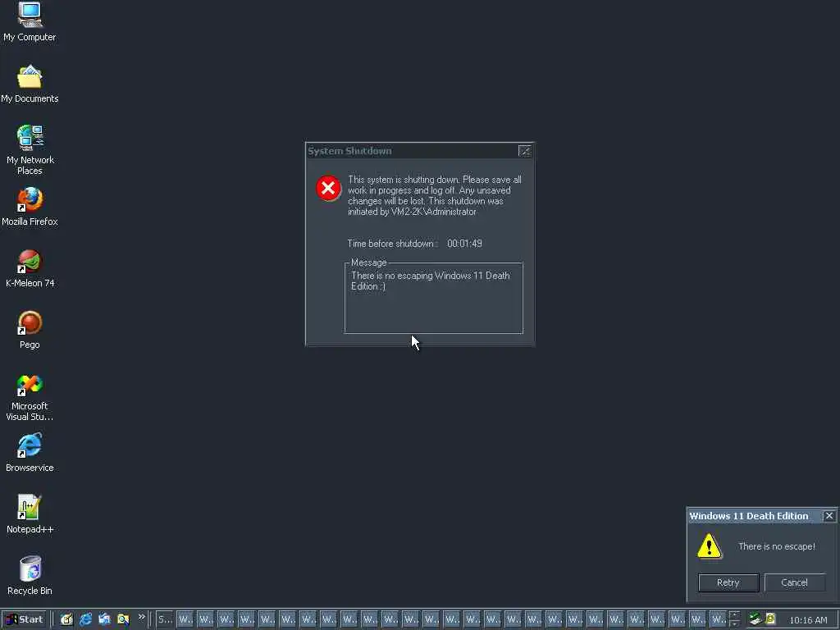Launch the K-Meleon 74 shortcut
Screen dimensions: 840x630
(x=30, y=268)
